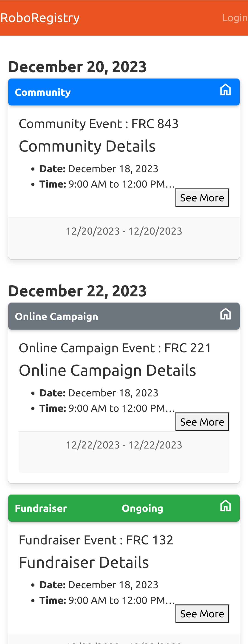Click the December 22, 2023 date heading
248x644 pixels.
77,291
